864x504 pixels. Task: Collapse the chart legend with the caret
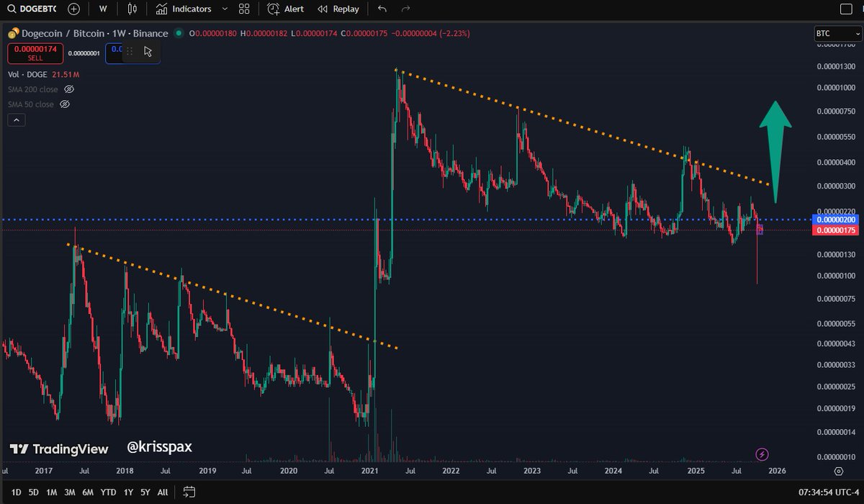pos(16,120)
